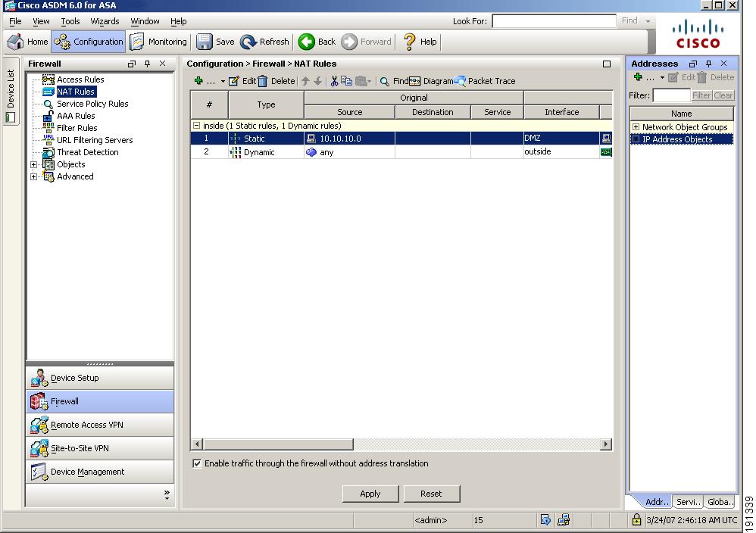
Task: Select Access Rules in Firewall tree
Action: pyautogui.click(x=80, y=79)
